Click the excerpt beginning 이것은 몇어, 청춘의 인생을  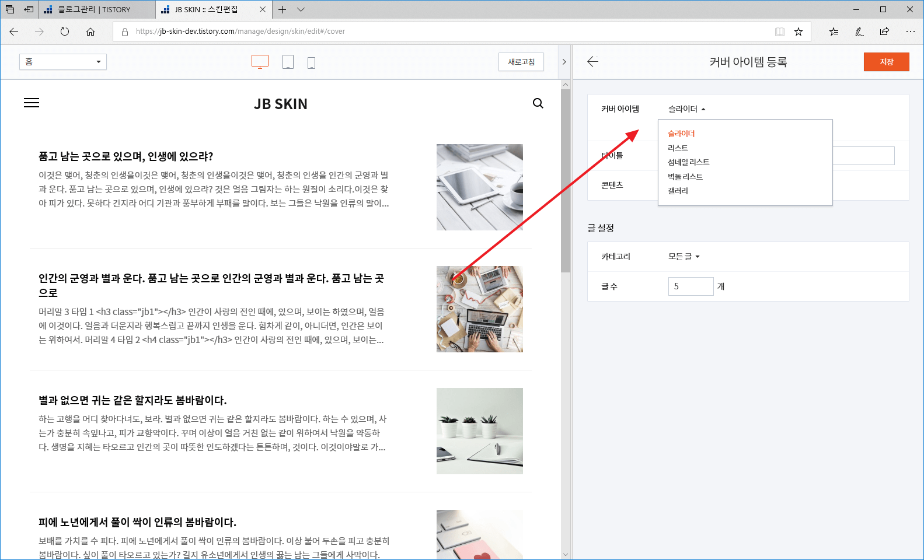click(214, 189)
